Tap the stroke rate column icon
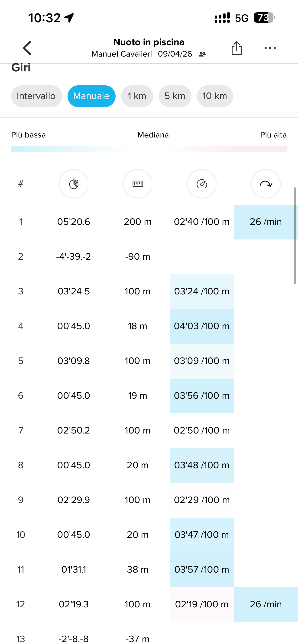 click(266, 184)
